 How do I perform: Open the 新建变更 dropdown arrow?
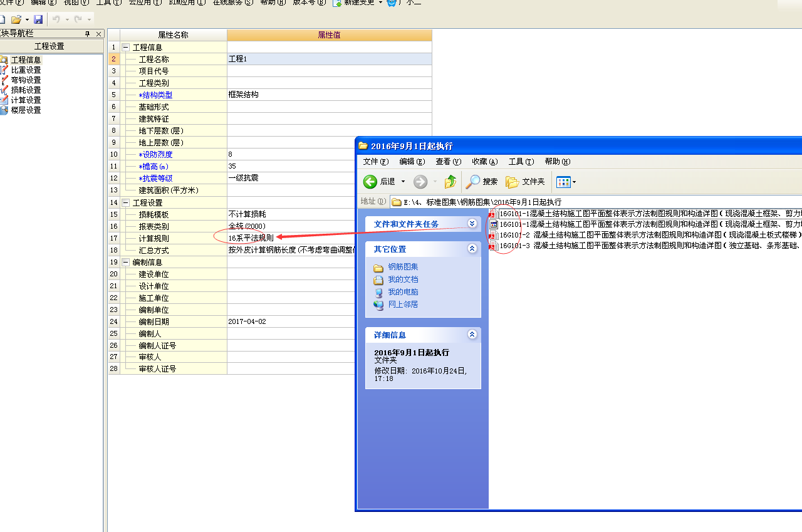380,3
